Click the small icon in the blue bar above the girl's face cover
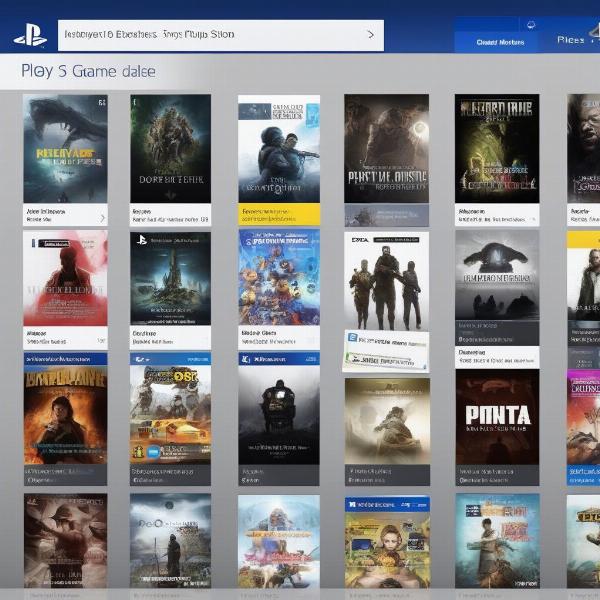Screen dimensions: 600x600 [x=353, y=505]
